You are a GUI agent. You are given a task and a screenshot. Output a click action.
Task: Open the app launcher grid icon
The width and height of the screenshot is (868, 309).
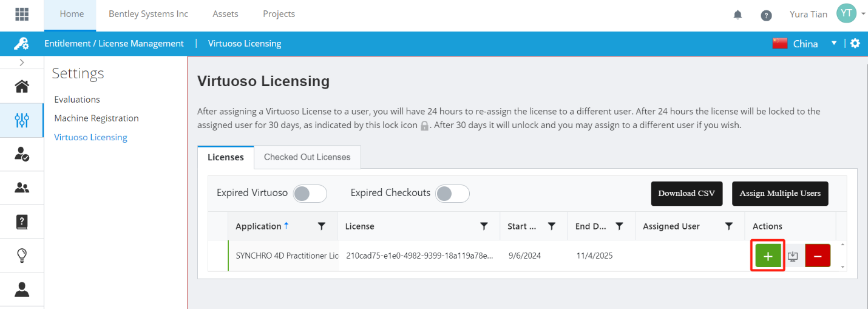(22, 13)
